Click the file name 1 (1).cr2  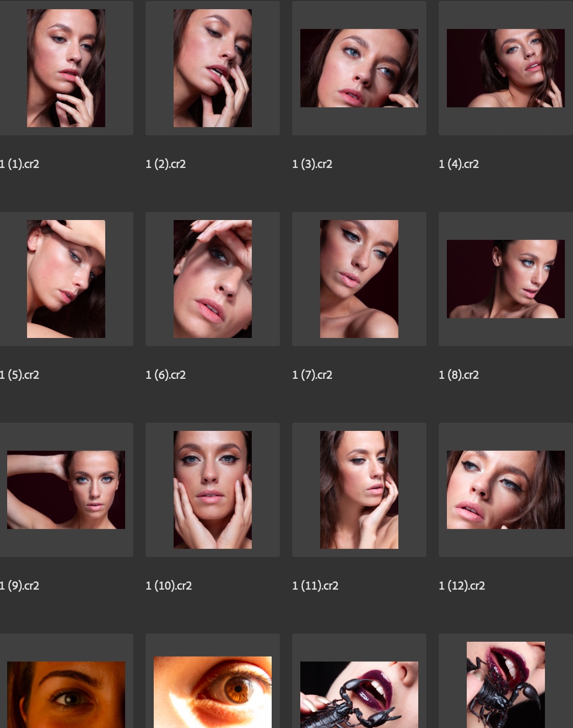click(19, 164)
